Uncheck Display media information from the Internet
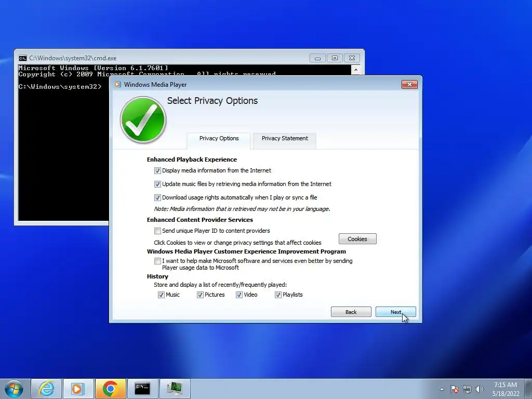The width and height of the screenshot is (532, 399). pos(157,170)
